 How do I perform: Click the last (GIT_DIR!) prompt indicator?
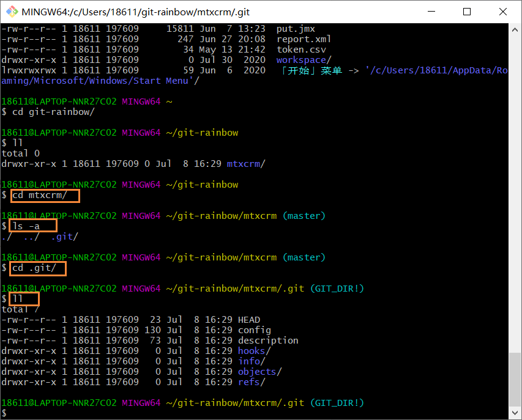tap(337, 403)
